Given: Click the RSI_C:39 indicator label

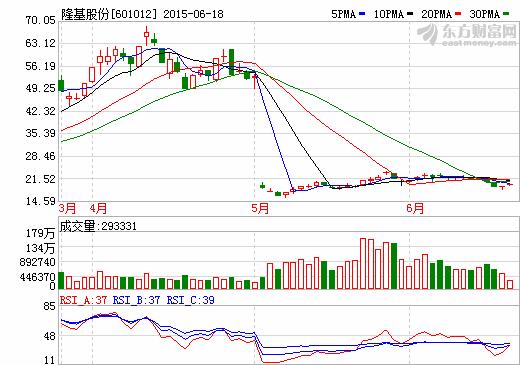Looking at the screenshot, I should [x=190, y=300].
